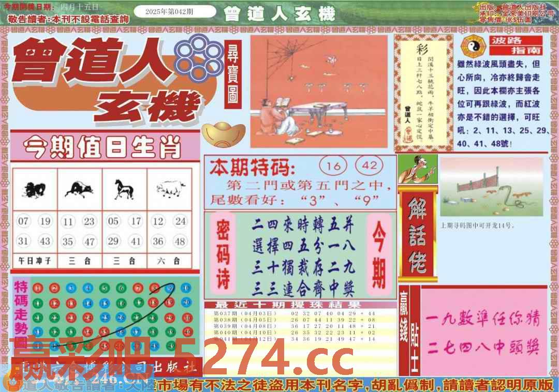Click red ball 1 in 特碼走勢圖
The width and height of the screenshot is (559, 392).
tap(38, 289)
